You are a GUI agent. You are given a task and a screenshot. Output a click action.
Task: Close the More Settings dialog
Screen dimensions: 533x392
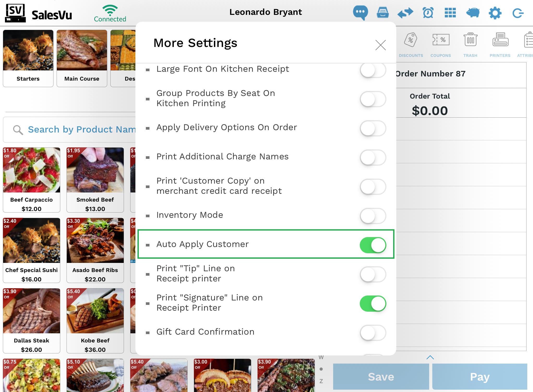click(x=380, y=45)
